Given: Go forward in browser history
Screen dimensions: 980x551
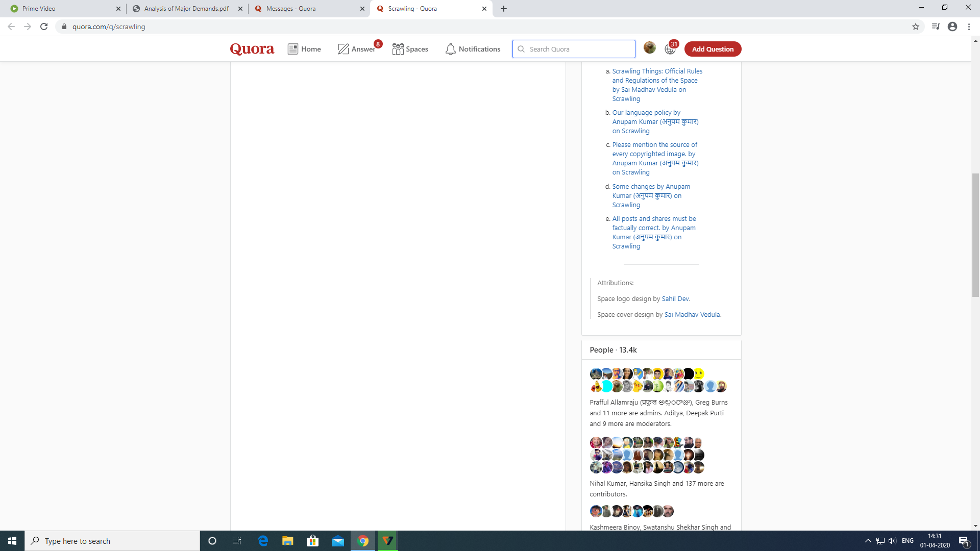Looking at the screenshot, I should click(28, 27).
